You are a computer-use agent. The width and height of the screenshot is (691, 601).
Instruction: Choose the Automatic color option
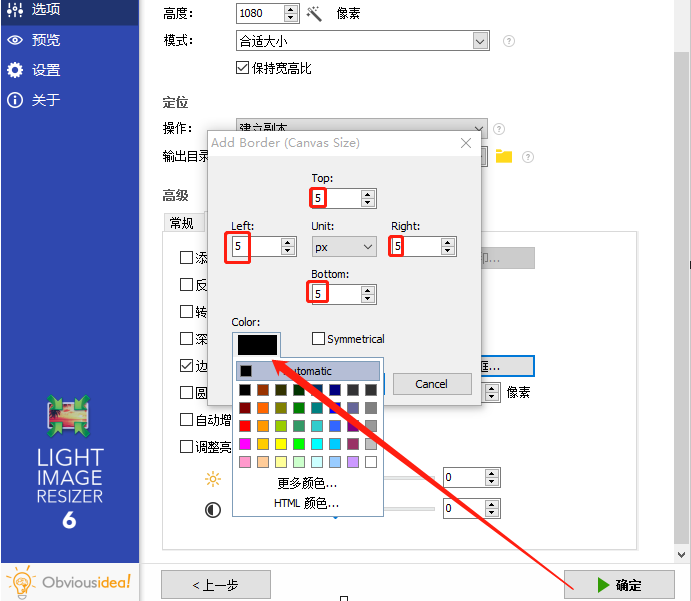point(308,371)
